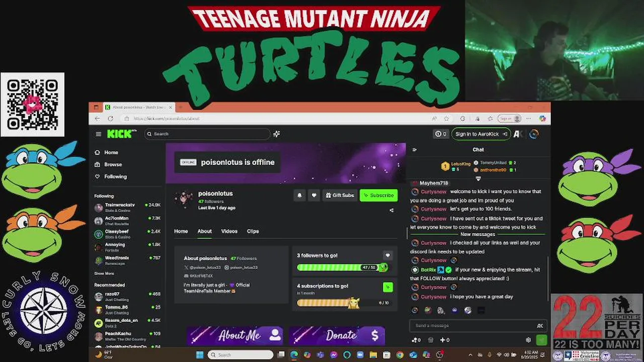Open the Copilot icon in the browser toolbar
Viewport: 644px width, 362px height.
[x=542, y=119]
